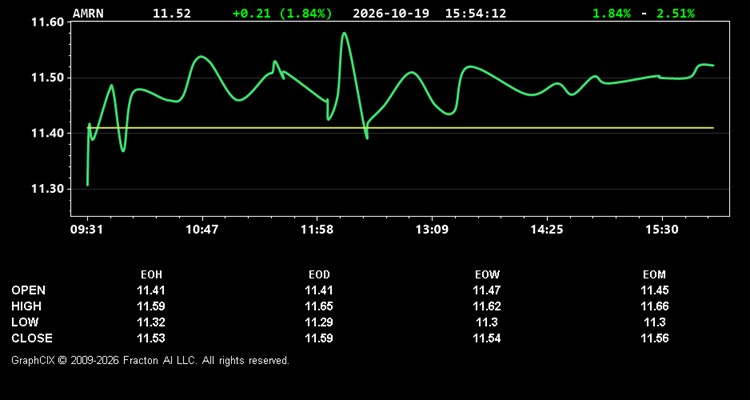Click the 11.50 y-axis label
Viewport: 750px width, 400px height.
coord(47,78)
